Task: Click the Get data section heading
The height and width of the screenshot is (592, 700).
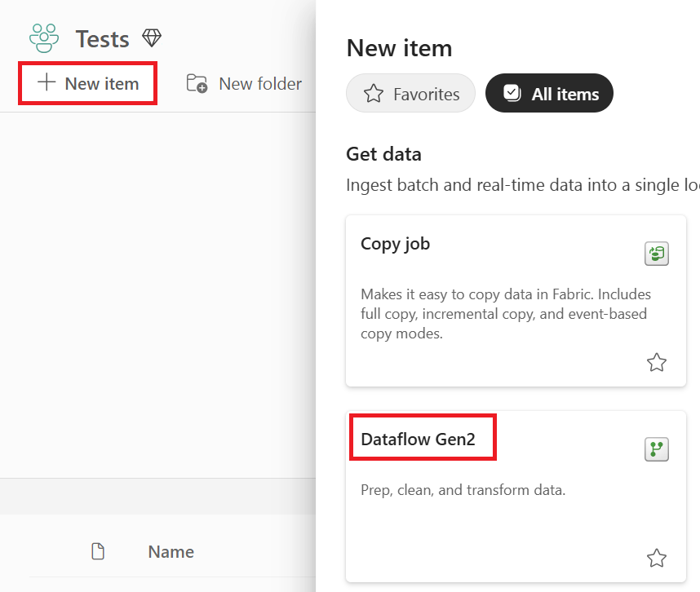Action: [383, 154]
